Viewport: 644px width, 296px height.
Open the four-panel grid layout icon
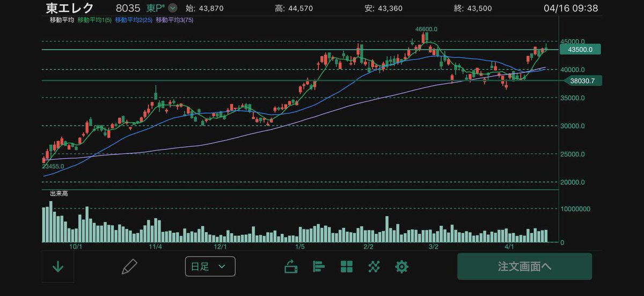pyautogui.click(x=347, y=267)
